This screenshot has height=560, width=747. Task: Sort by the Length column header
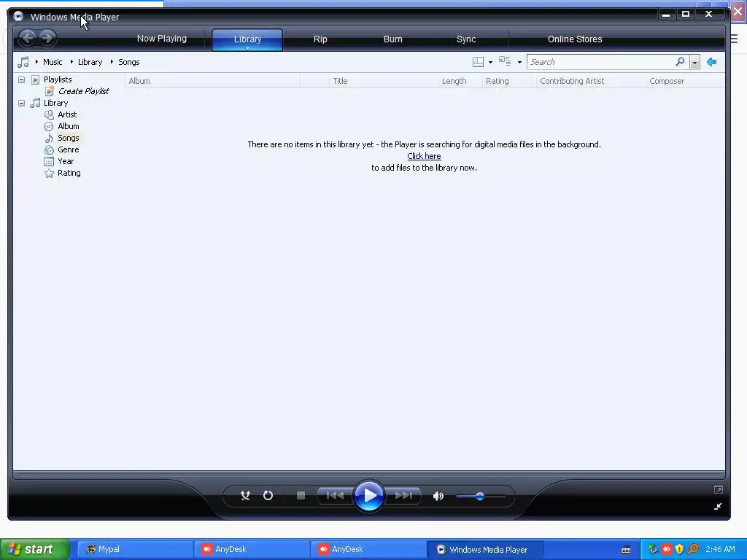(x=460, y=81)
